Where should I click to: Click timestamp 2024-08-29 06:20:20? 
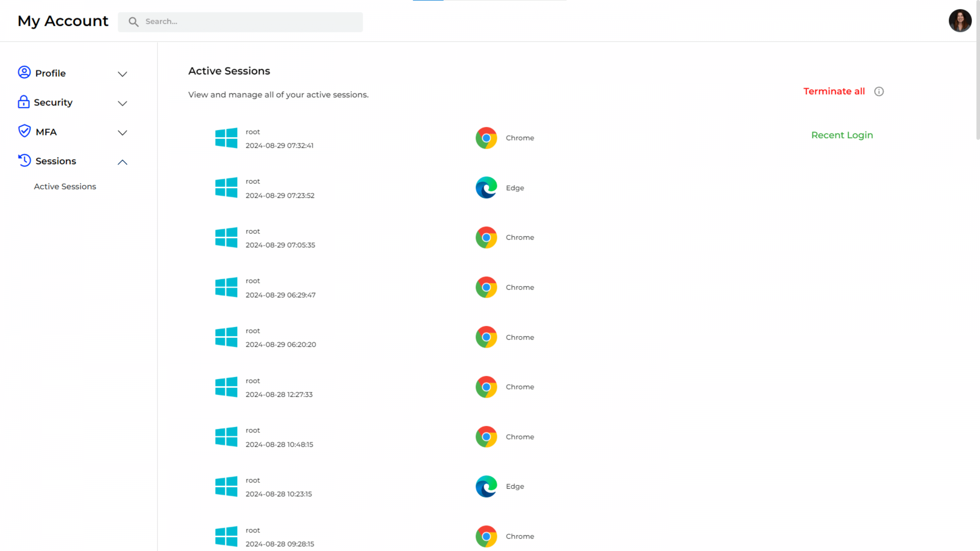pos(280,344)
